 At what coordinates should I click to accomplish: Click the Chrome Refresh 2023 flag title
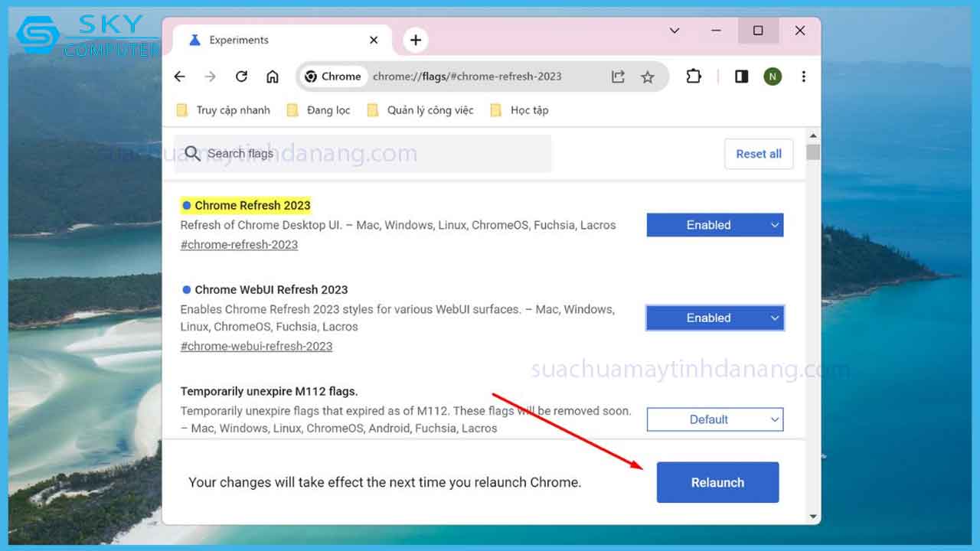[253, 205]
